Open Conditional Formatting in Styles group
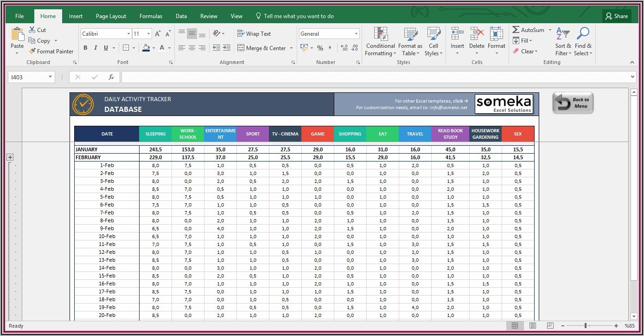644x336 pixels. (x=380, y=42)
